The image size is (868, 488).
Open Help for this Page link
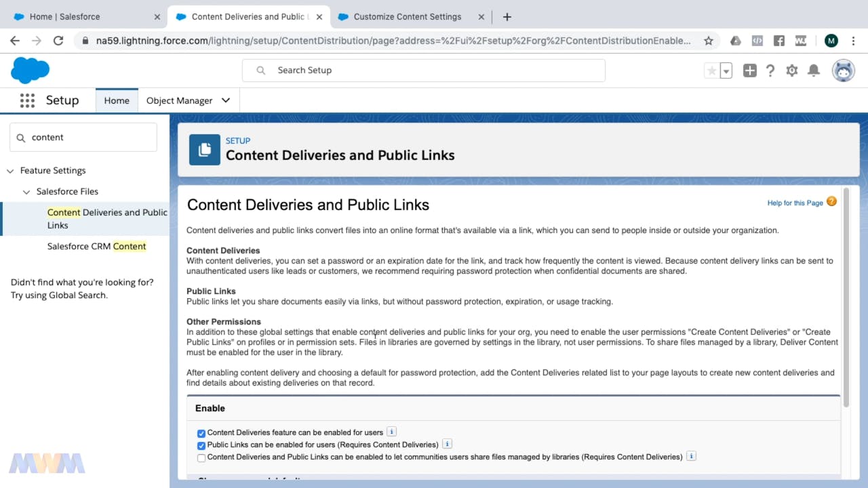click(795, 203)
